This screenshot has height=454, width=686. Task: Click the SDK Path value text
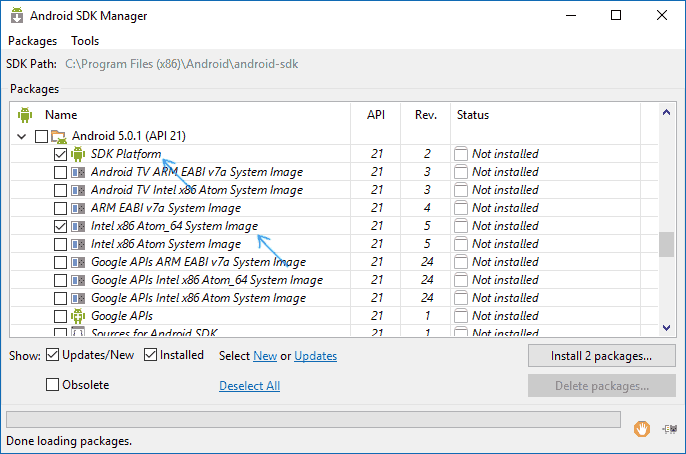tap(182, 64)
